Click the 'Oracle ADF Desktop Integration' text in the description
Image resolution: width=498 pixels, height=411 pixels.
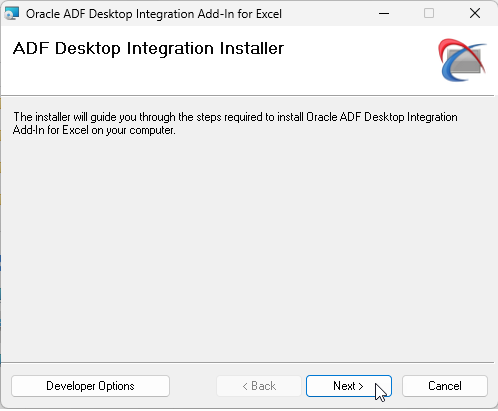click(382, 117)
